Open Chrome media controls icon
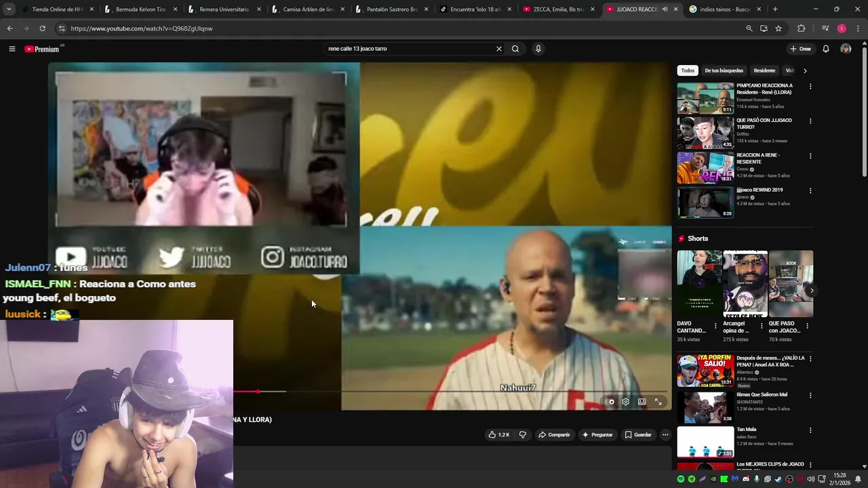The height and width of the screenshot is (488, 868). (x=825, y=28)
